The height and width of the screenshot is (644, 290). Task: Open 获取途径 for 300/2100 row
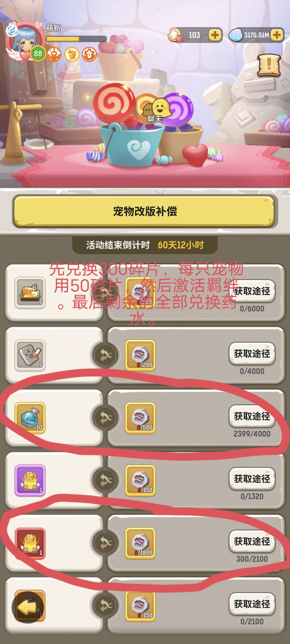coord(252,541)
